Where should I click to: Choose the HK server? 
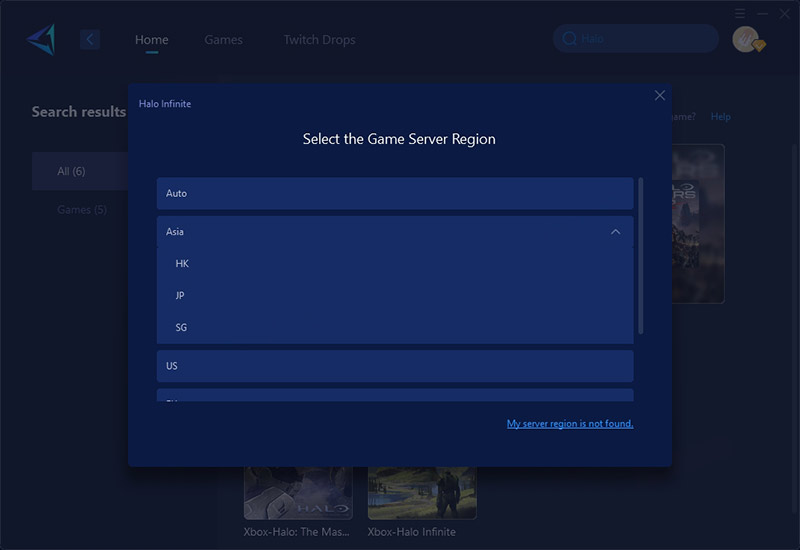[395, 263]
